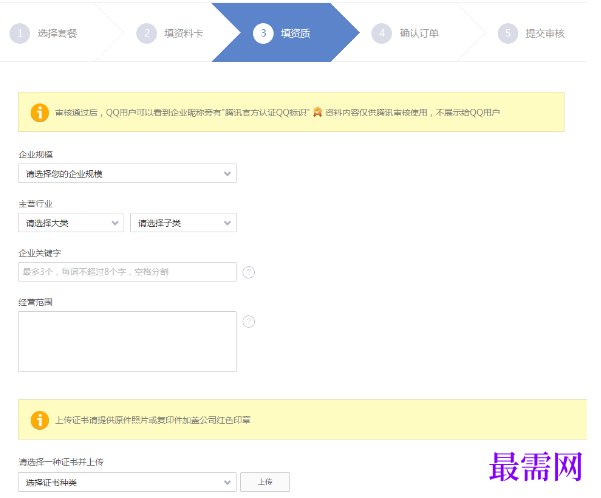
Task: Focus the 企业关键字 input field
Action: (x=127, y=272)
